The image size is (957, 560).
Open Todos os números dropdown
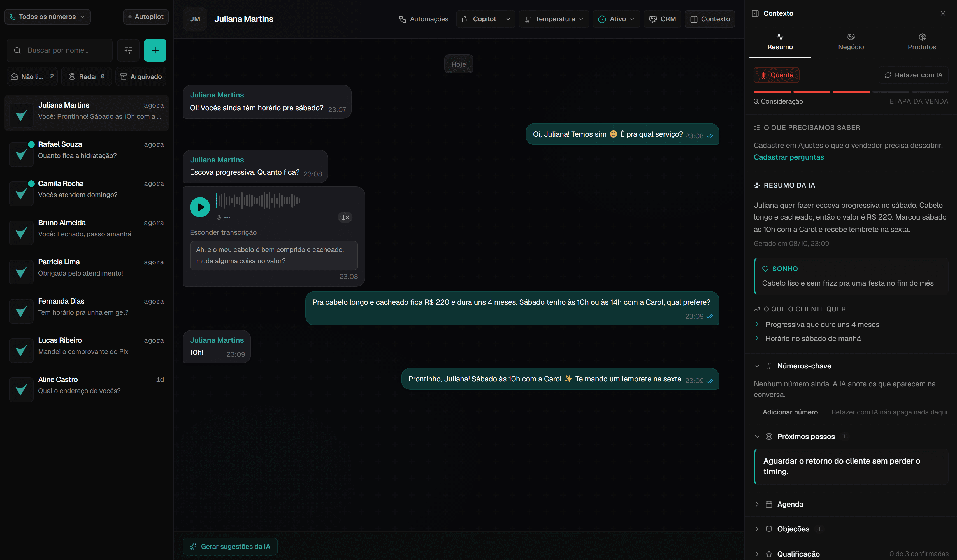coord(47,17)
